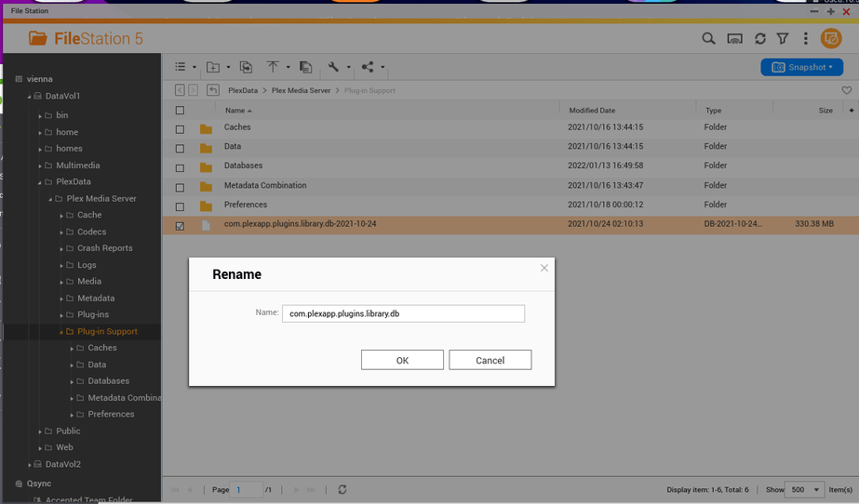Go forward with the right navigation arrow

coord(193,90)
